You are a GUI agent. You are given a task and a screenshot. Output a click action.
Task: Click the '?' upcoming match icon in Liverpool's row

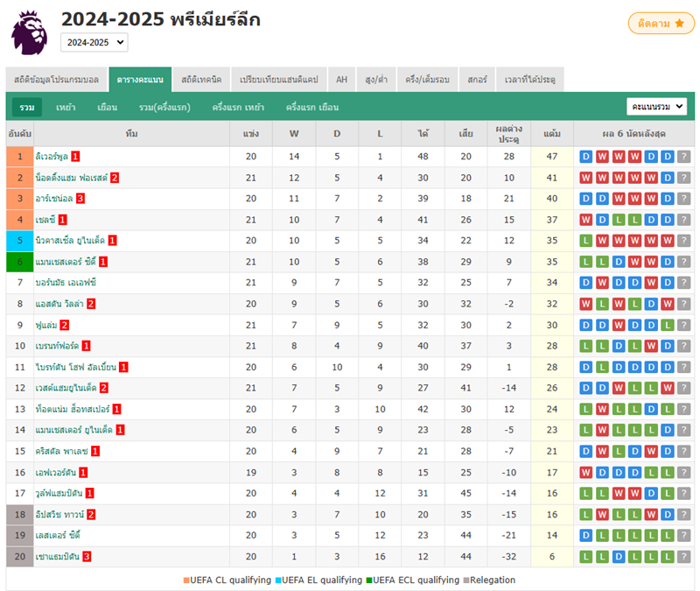pyautogui.click(x=685, y=157)
